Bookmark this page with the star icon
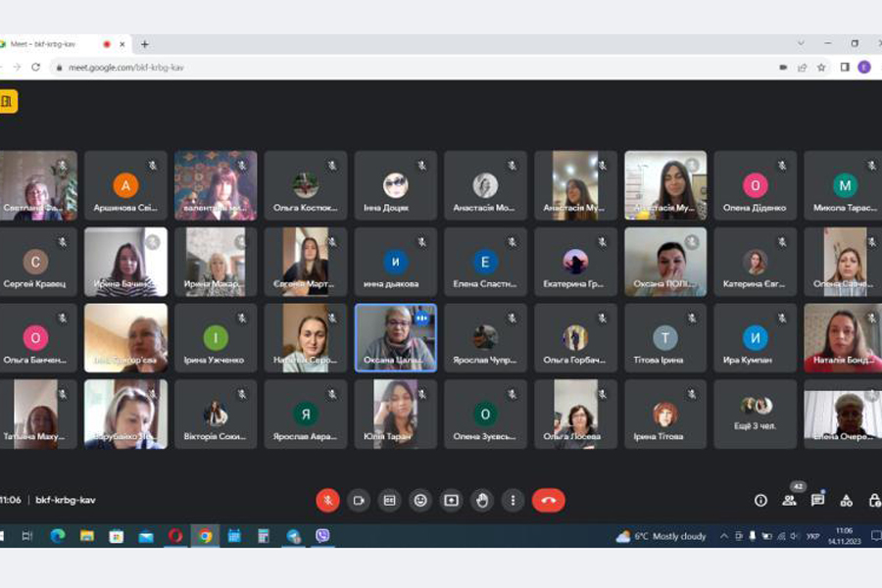Image resolution: width=882 pixels, height=588 pixels. [821, 68]
